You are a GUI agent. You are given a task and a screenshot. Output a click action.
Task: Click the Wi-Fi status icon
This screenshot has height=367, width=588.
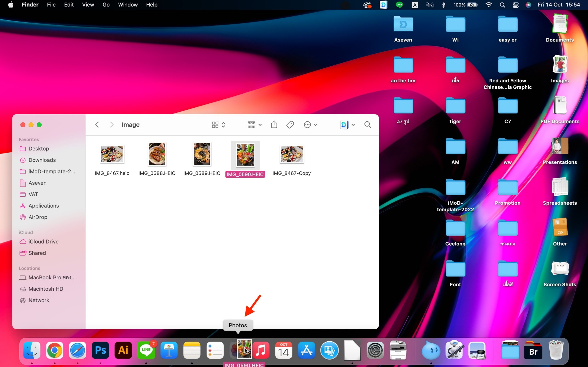pos(488,5)
